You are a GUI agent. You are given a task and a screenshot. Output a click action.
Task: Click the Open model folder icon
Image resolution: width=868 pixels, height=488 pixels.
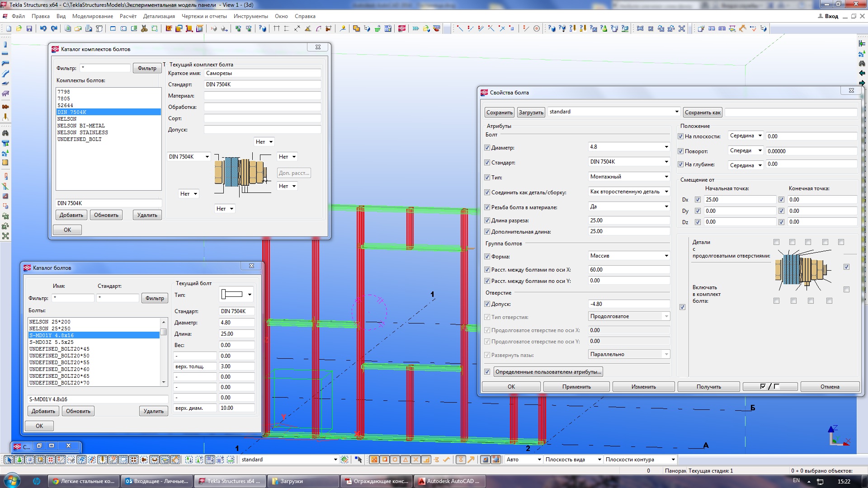[x=19, y=28]
